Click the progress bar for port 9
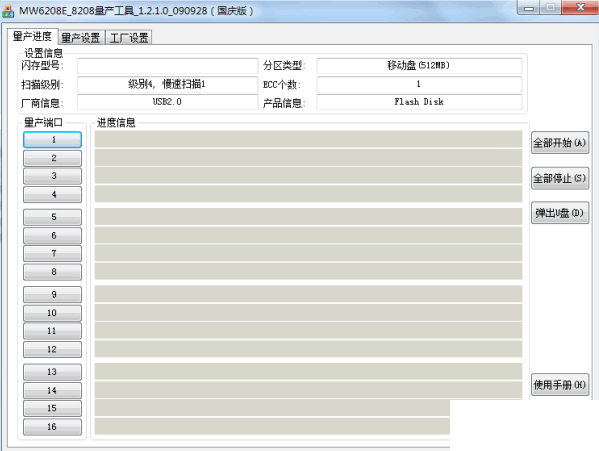 308,294
